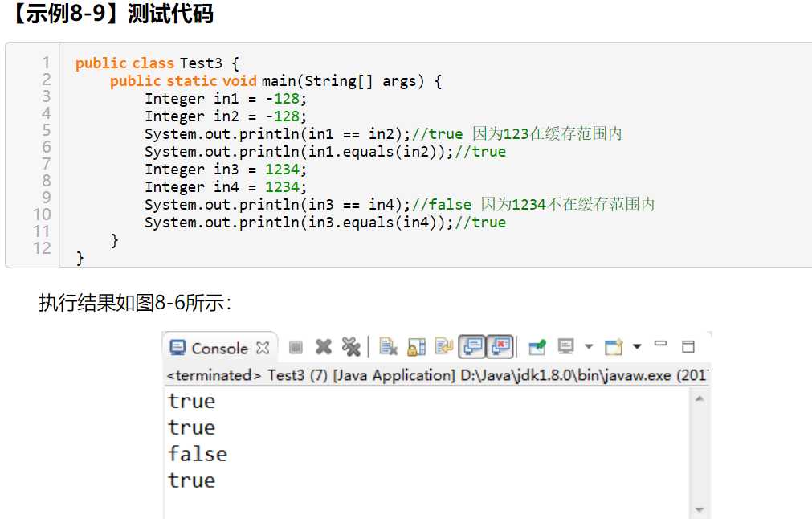
Task: Click the Terminate stop button
Action: pos(296,346)
